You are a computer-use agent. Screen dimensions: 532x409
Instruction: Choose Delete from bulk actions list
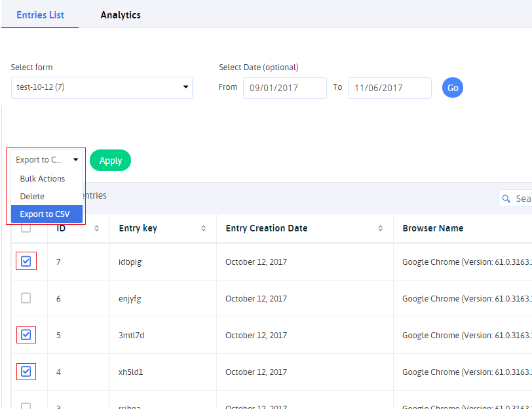[33, 197]
